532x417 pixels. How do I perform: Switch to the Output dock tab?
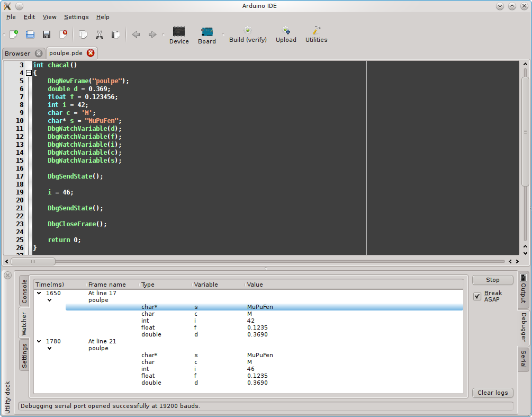click(523, 290)
